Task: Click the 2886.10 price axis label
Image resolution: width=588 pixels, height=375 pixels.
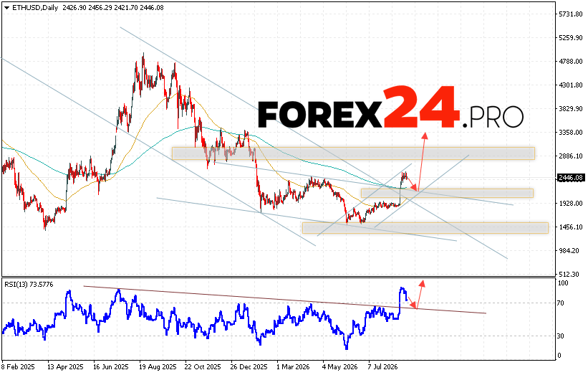Action: coord(571,156)
